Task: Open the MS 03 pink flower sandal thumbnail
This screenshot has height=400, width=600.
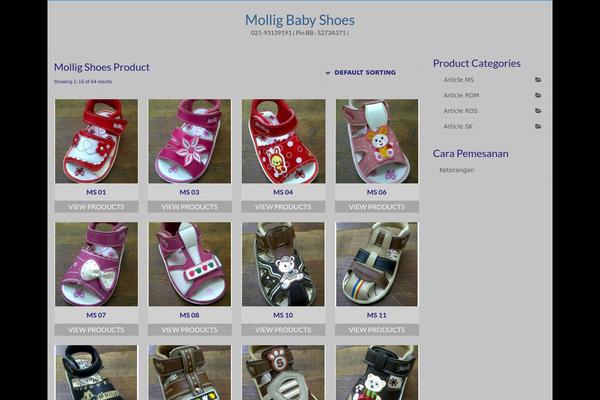Action: pos(190,141)
